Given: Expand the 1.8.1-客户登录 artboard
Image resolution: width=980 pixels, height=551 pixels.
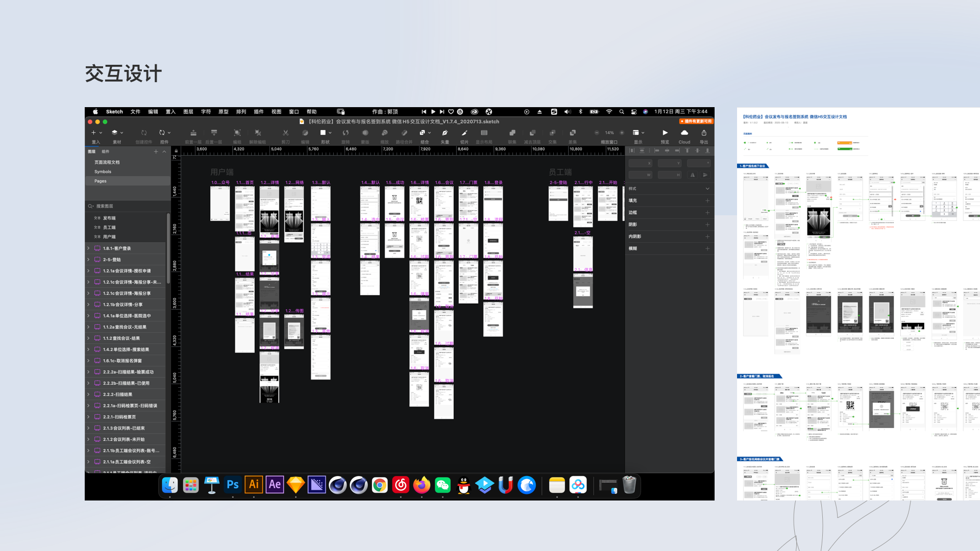Looking at the screenshot, I should [88, 248].
